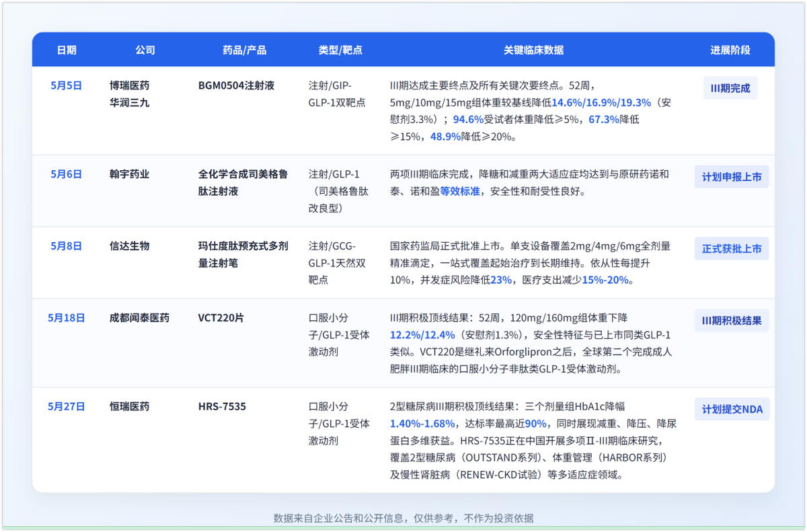Image resolution: width=807 pixels, height=532 pixels.
Task: Click the 进展阶段 column header
Action: click(x=730, y=50)
